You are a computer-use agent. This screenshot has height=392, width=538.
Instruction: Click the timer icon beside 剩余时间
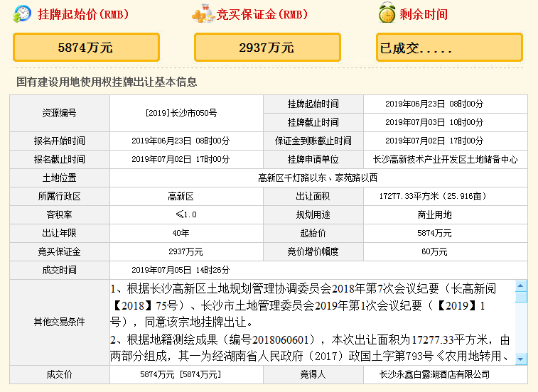[387, 13]
